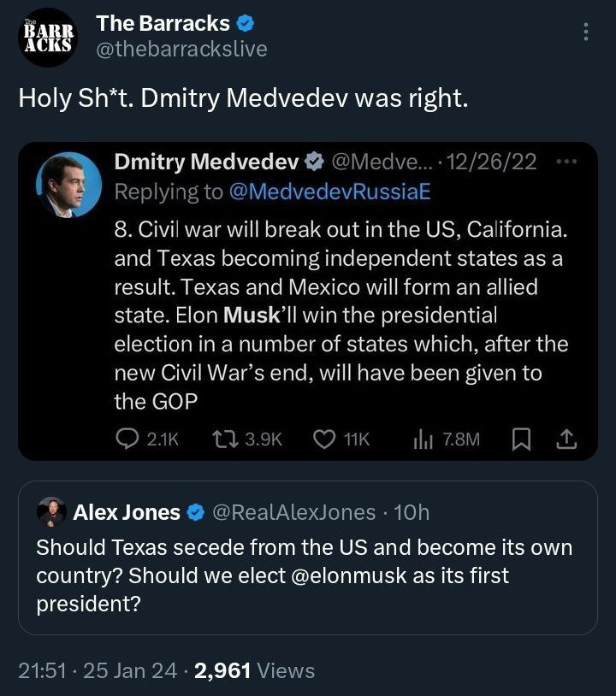Viewport: 616px width, 696px height.
Task: Open The Barracks profile picture
Action: [48, 37]
